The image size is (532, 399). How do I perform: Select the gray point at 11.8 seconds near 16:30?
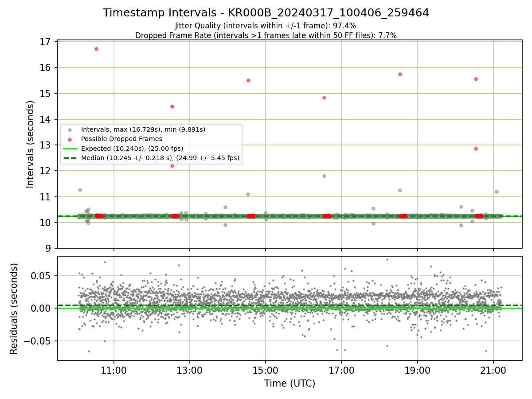324,176
